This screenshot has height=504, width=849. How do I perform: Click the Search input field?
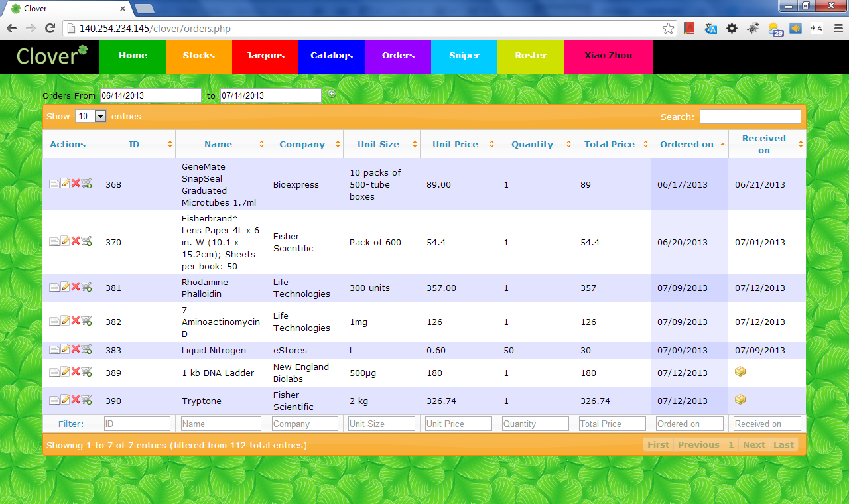pyautogui.click(x=750, y=117)
